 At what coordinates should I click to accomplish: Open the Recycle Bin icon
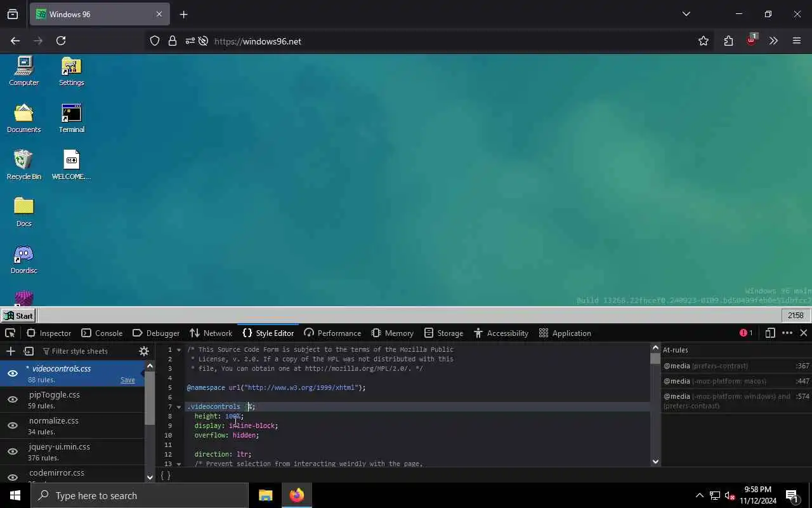(24, 165)
